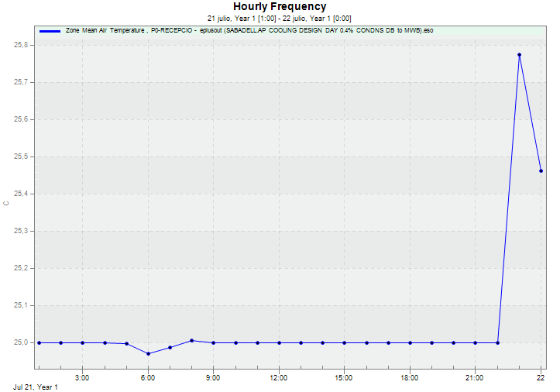Click the 18:00 x-axis label
This screenshot has width=560, height=392.
pyautogui.click(x=410, y=378)
